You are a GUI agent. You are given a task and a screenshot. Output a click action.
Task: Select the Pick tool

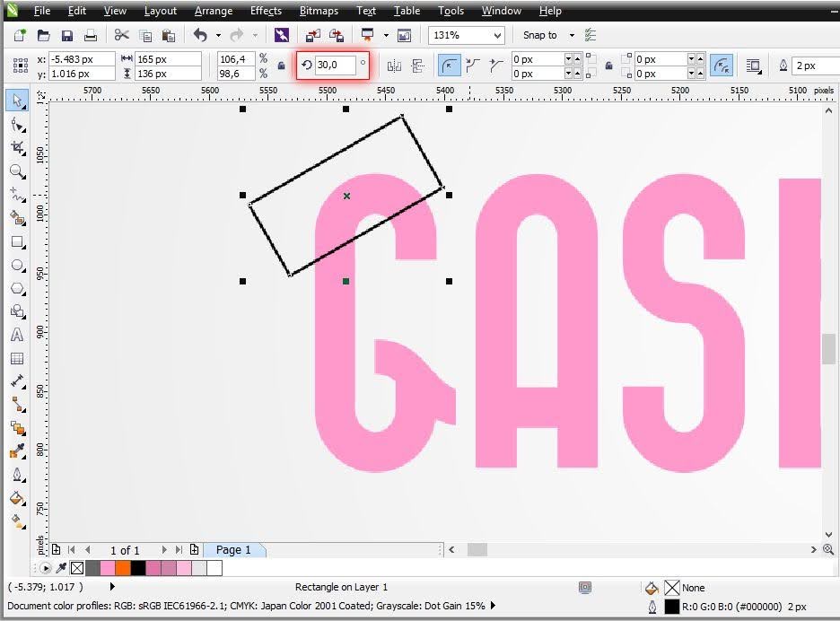click(x=17, y=101)
